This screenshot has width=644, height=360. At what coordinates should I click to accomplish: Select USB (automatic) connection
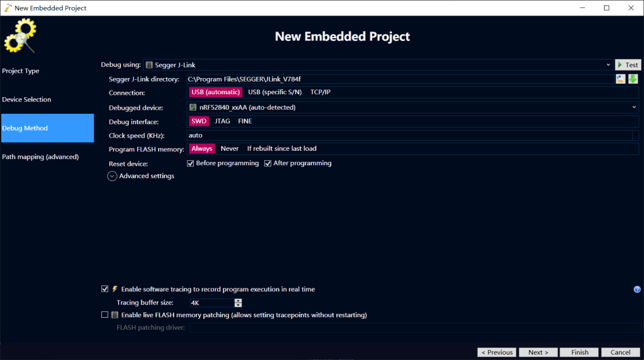coord(215,92)
